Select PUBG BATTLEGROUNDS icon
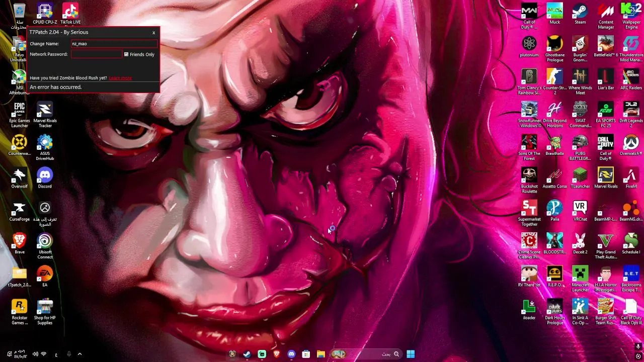 coord(580,148)
